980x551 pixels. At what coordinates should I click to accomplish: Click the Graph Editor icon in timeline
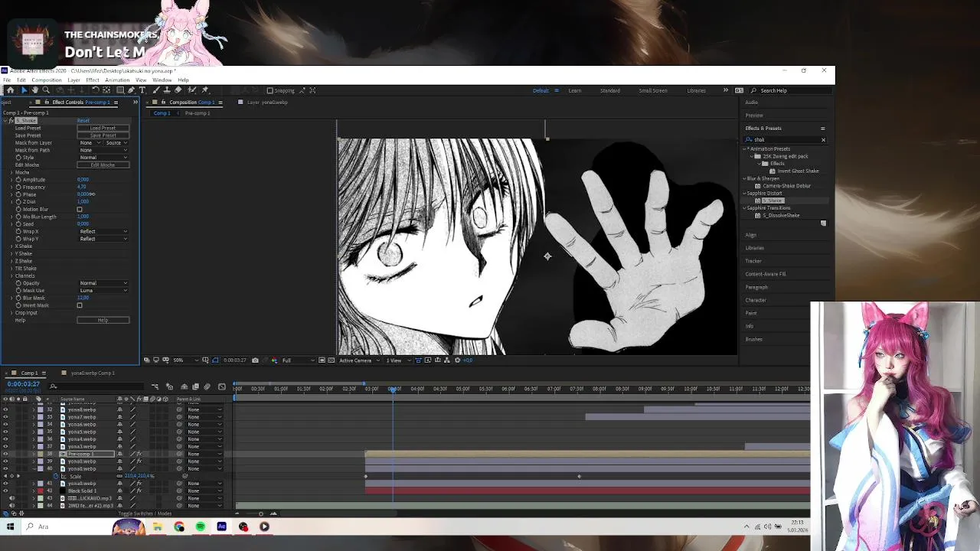coord(222,386)
